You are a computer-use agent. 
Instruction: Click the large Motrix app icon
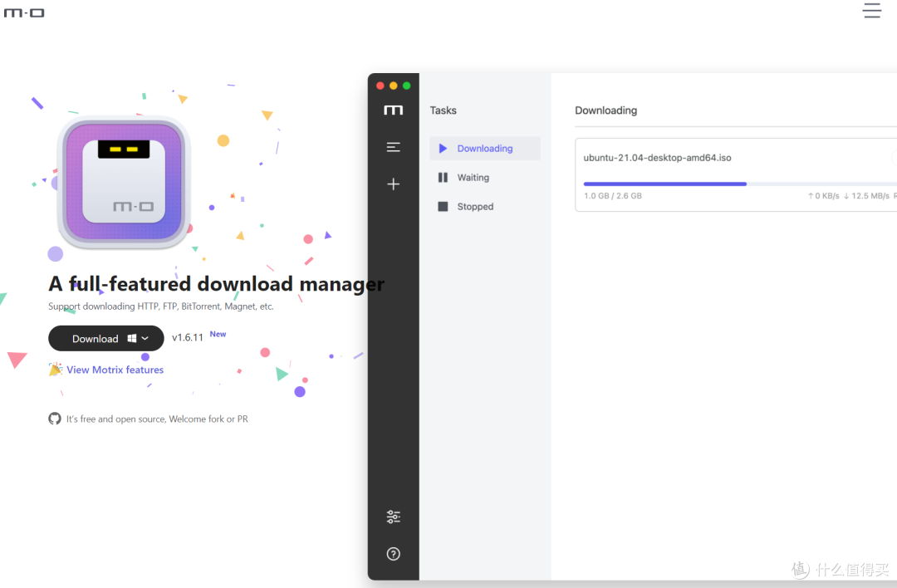pyautogui.click(x=124, y=182)
